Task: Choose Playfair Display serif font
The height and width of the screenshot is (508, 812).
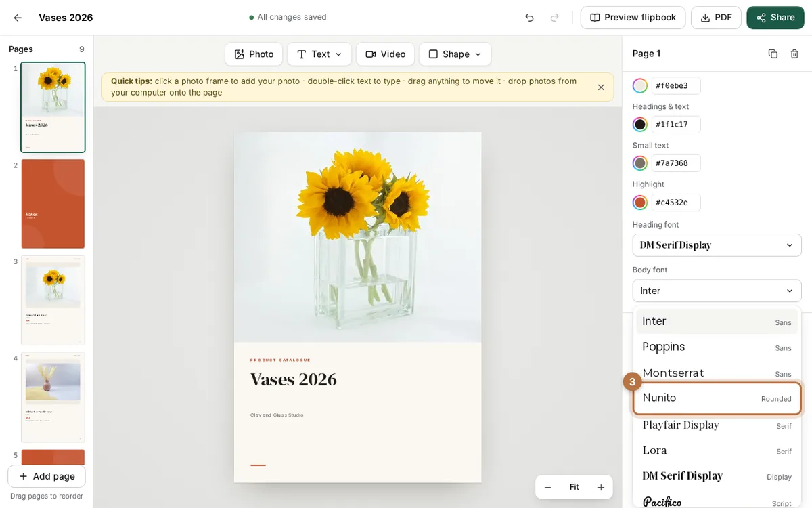Action: 717,425
